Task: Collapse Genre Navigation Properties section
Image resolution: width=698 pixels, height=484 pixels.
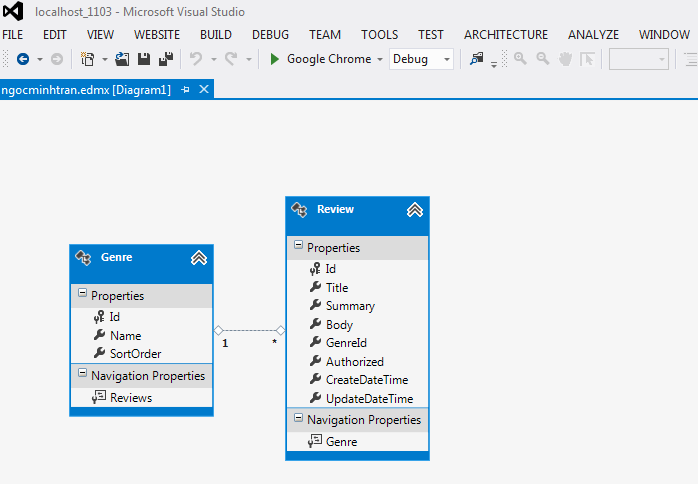Action: point(82,373)
